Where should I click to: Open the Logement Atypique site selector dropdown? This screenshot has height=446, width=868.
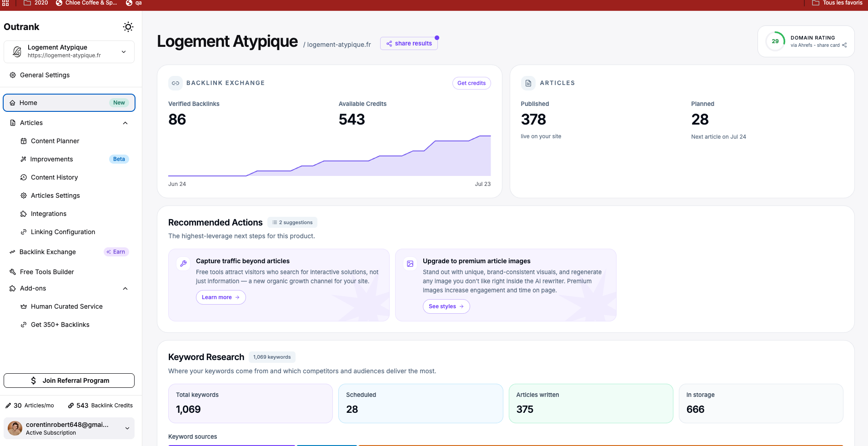[69, 51]
